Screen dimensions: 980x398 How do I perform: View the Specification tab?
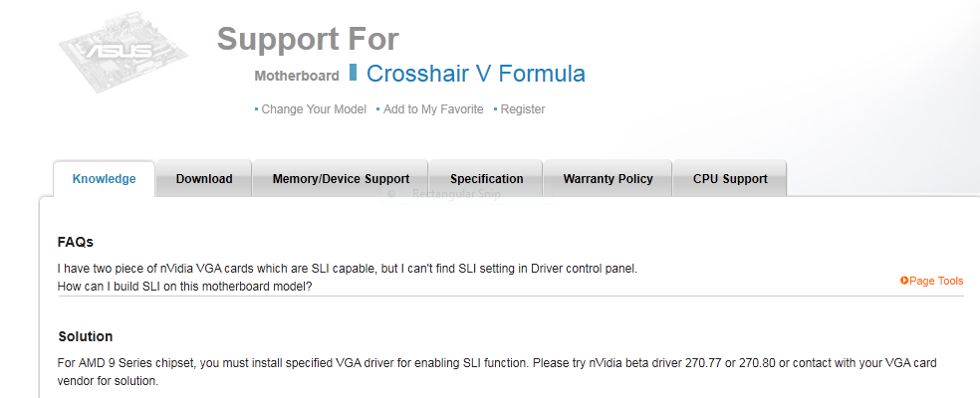[486, 179]
